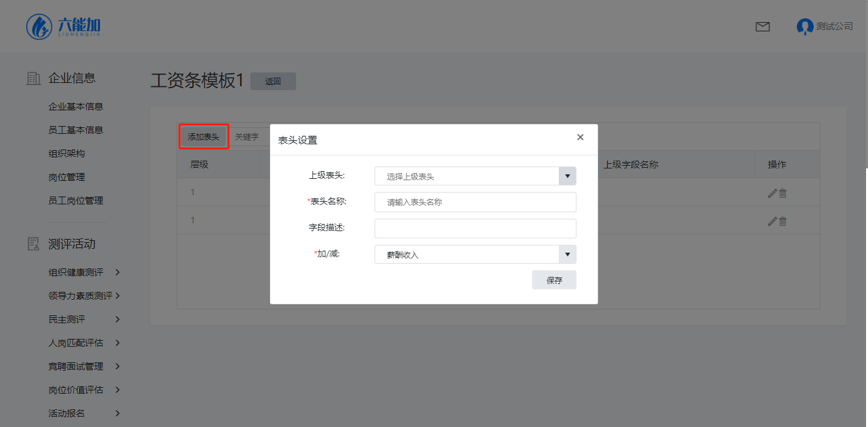Click the user avatar icon for 测试公司

[804, 27]
